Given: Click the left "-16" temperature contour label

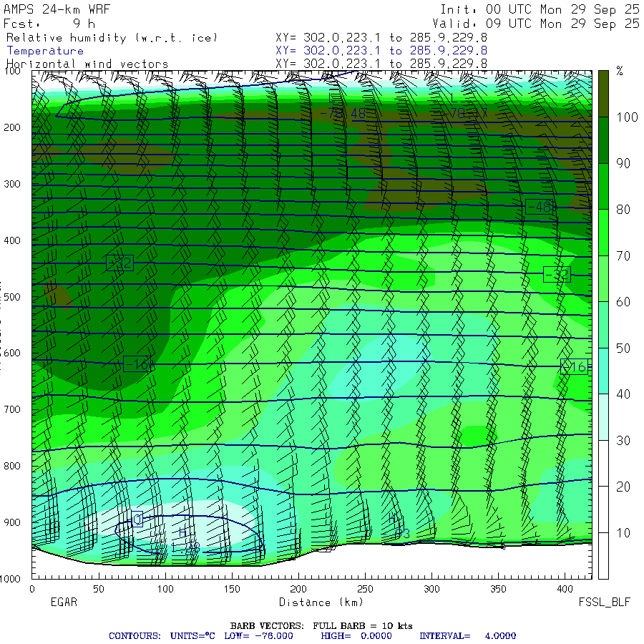Looking at the screenshot, I should click(137, 364).
